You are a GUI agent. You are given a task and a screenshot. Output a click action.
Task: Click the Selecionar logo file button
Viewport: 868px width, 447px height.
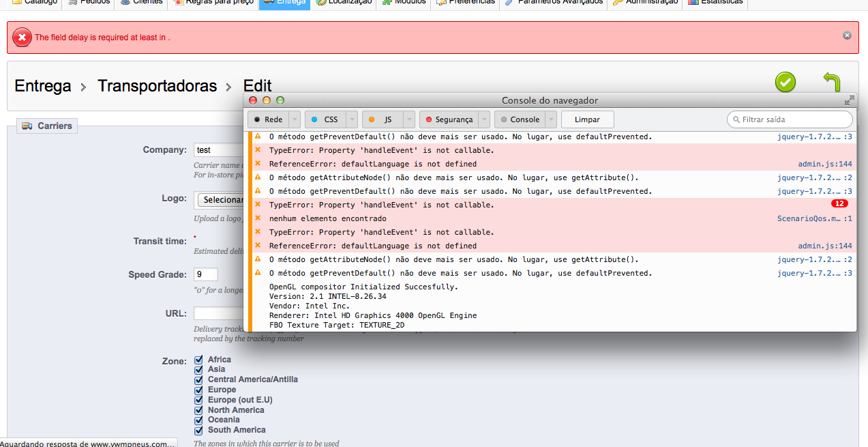click(x=220, y=199)
